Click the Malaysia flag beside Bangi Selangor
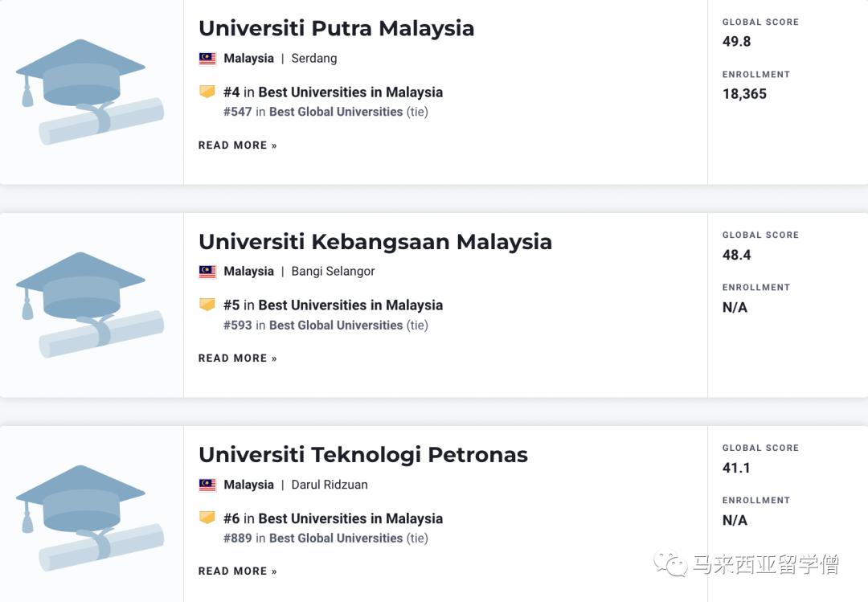The width and height of the screenshot is (868, 602). point(207,272)
